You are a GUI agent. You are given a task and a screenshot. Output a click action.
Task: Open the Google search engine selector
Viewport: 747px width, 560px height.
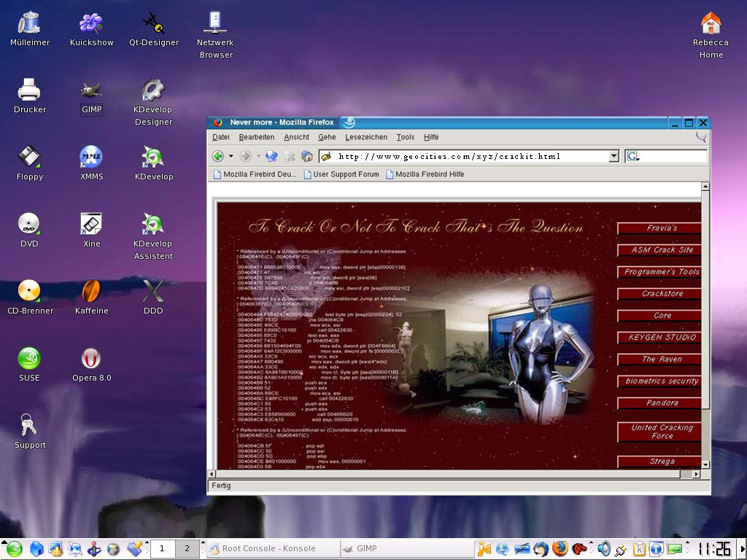click(633, 156)
